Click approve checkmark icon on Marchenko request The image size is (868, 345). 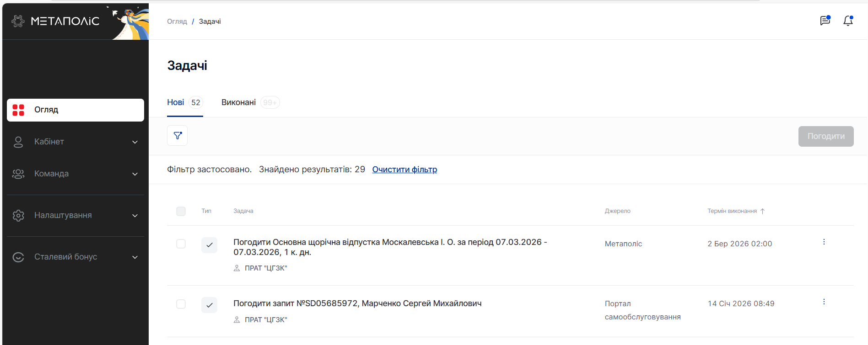209,305
